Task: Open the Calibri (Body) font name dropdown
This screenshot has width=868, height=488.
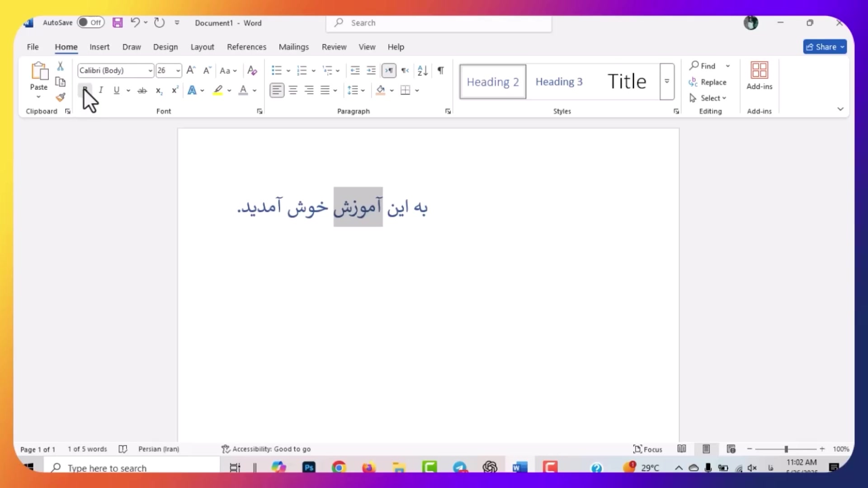Action: [150, 70]
